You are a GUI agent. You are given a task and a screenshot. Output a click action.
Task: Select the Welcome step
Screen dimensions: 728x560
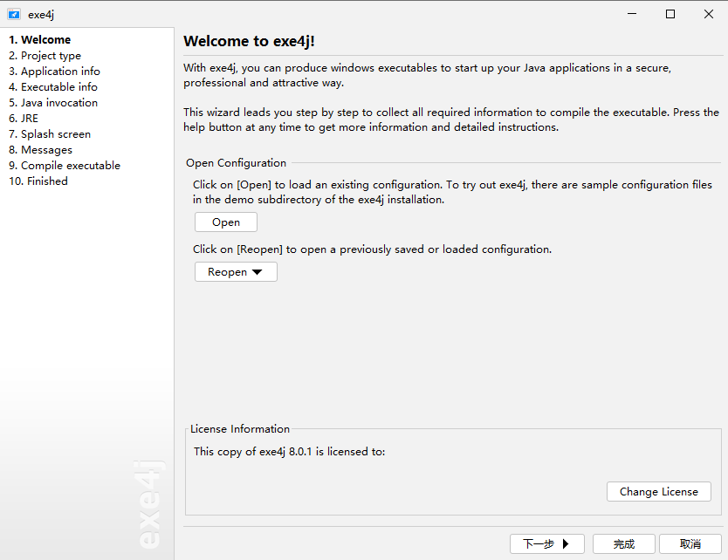pos(40,40)
